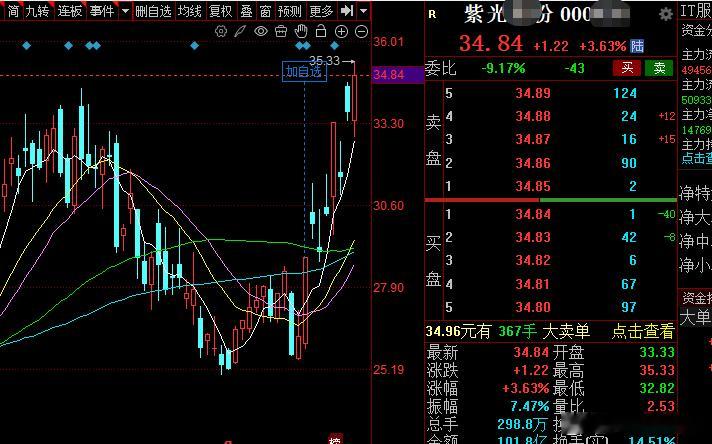Zoom out with the minus icon

tap(361, 31)
